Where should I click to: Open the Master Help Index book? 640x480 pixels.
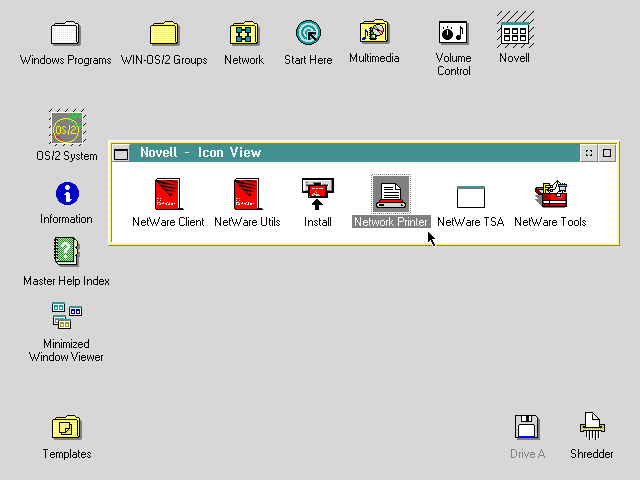(66, 252)
